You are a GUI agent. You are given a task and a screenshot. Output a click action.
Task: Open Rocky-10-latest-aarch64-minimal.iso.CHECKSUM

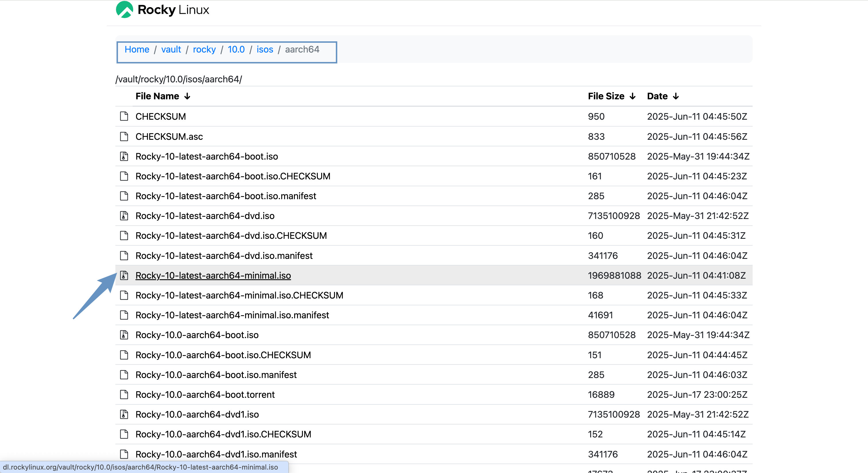click(x=239, y=295)
